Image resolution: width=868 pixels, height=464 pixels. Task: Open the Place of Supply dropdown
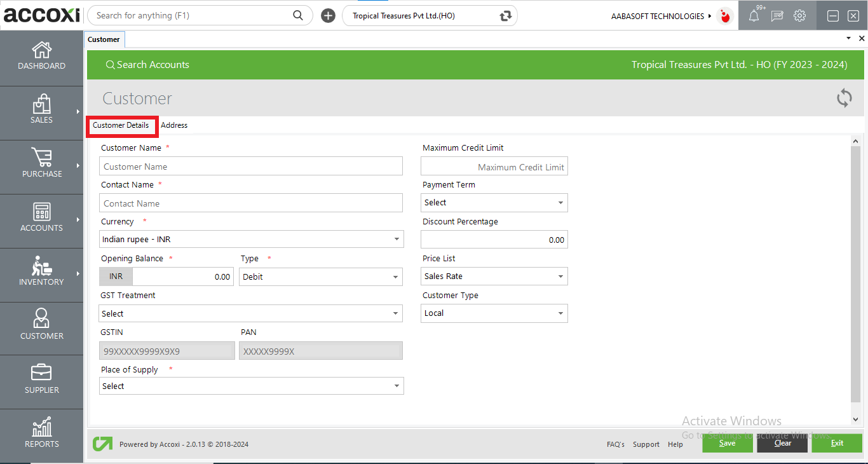(397, 386)
